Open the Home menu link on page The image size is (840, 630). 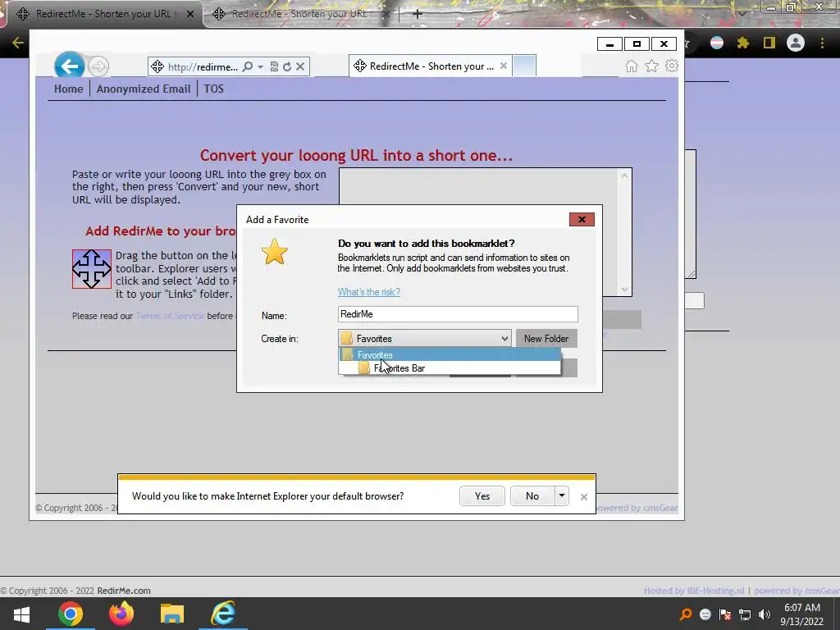click(x=69, y=89)
